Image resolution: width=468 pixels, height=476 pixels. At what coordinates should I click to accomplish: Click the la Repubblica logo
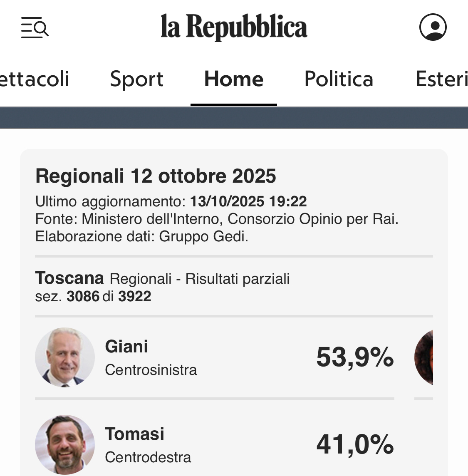click(234, 27)
